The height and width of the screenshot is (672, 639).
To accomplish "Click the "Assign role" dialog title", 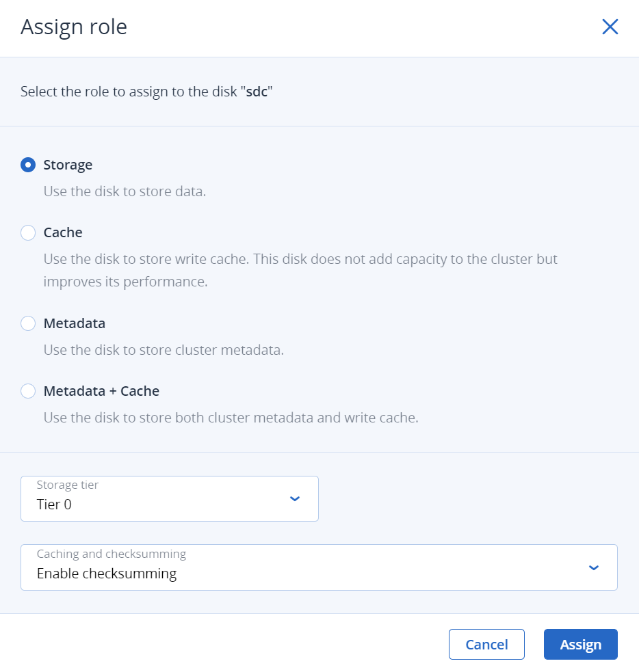I will click(74, 27).
